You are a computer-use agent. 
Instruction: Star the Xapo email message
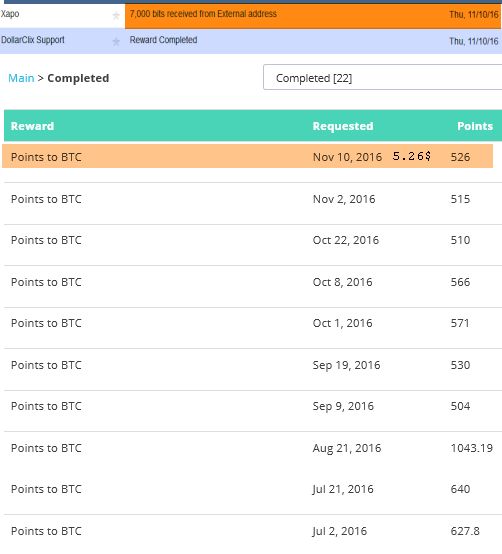tap(116, 16)
